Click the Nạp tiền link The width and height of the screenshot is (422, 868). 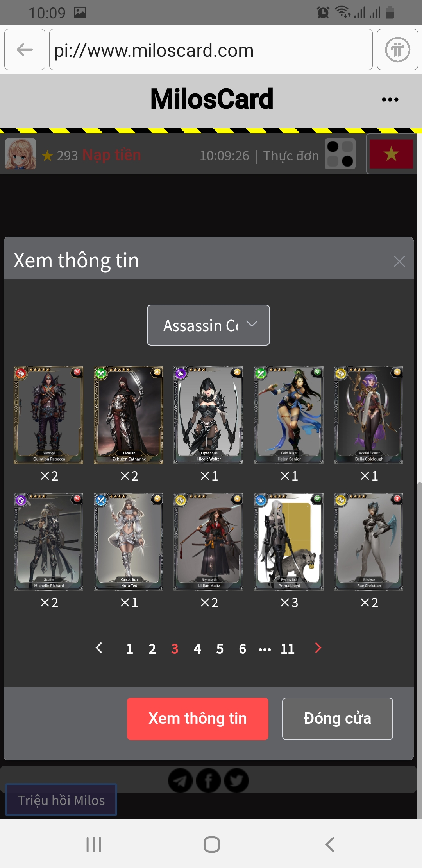pos(112,155)
